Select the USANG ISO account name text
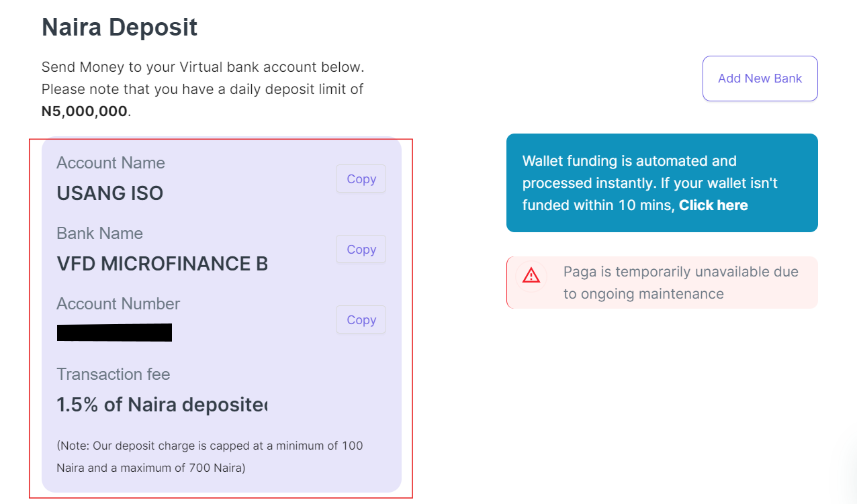The image size is (857, 504). 109,193
